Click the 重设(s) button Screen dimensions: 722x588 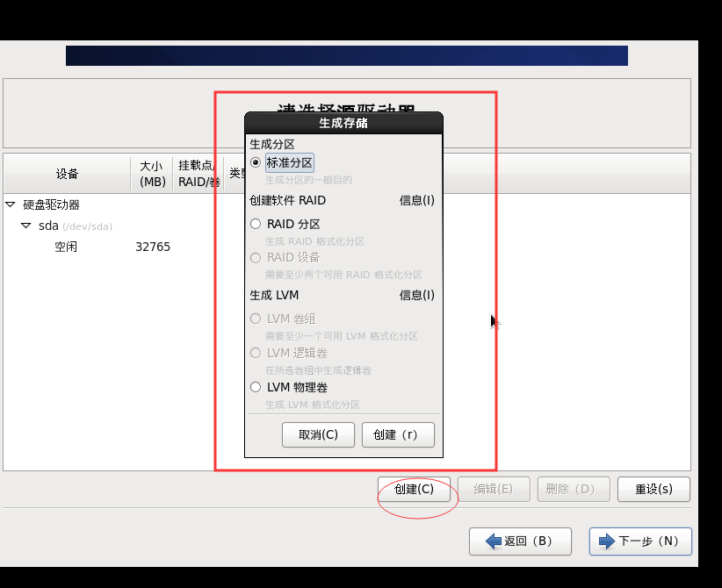(x=653, y=489)
